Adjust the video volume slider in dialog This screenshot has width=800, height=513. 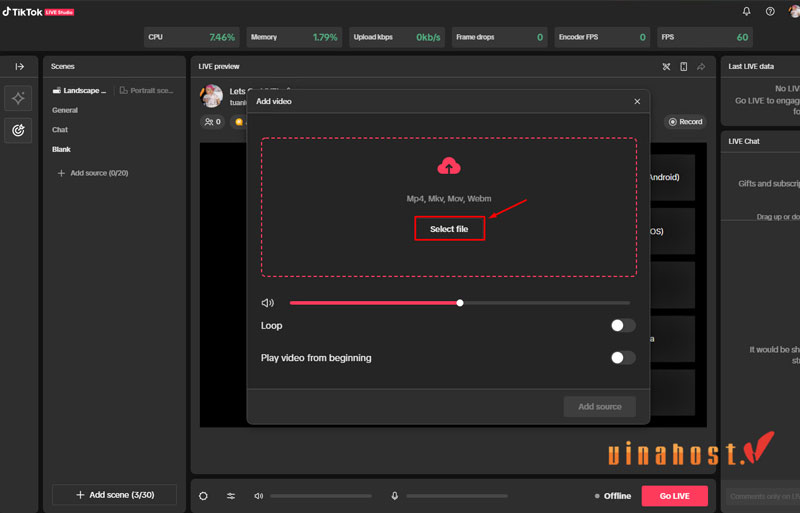460,303
